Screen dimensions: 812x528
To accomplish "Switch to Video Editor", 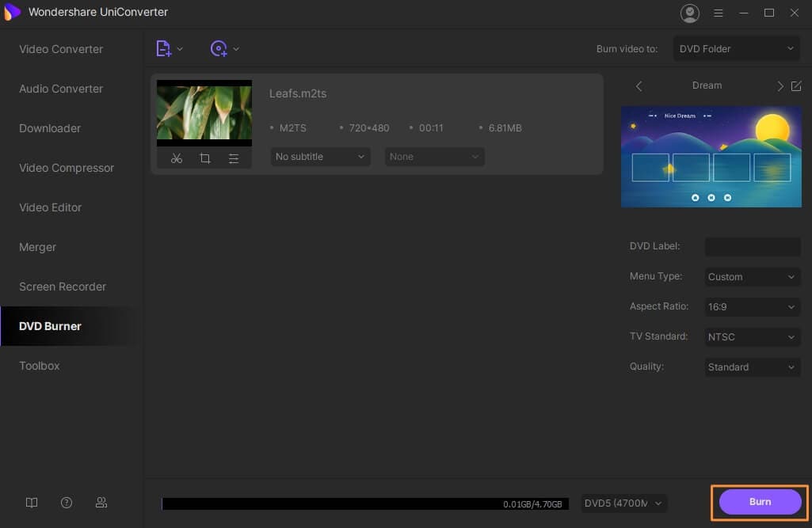I will pyautogui.click(x=50, y=207).
